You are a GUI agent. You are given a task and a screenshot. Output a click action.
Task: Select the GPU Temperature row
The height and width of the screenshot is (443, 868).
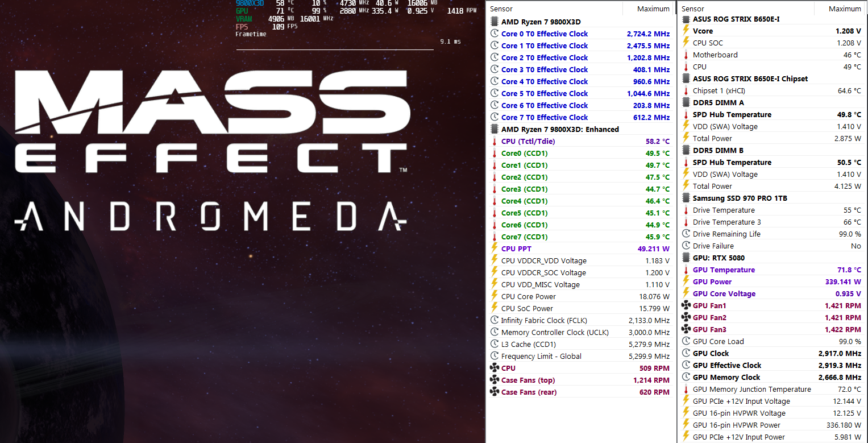tap(771, 270)
